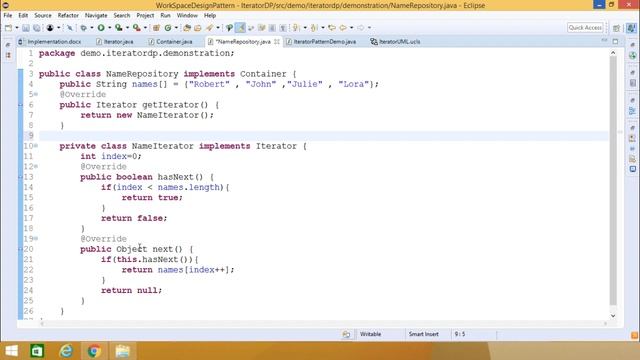Click the Restore button atop the left trim
The width and height of the screenshot is (640, 360).
pos(8,44)
